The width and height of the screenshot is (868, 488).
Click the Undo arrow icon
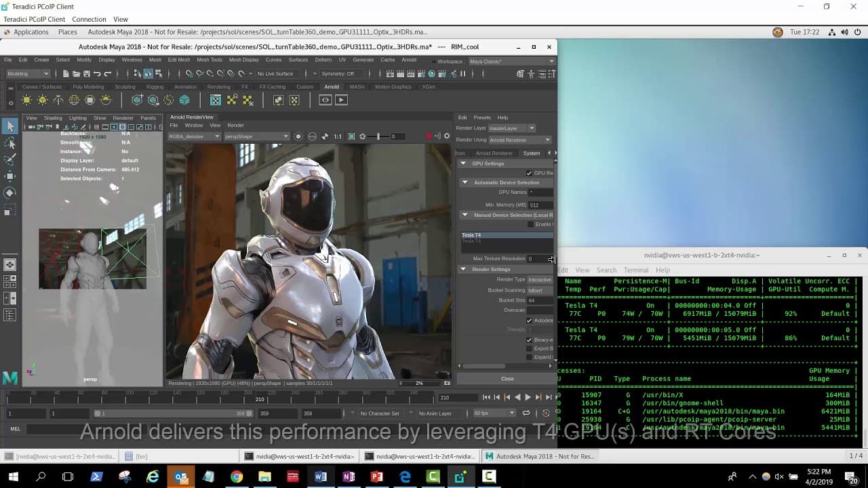(x=97, y=74)
